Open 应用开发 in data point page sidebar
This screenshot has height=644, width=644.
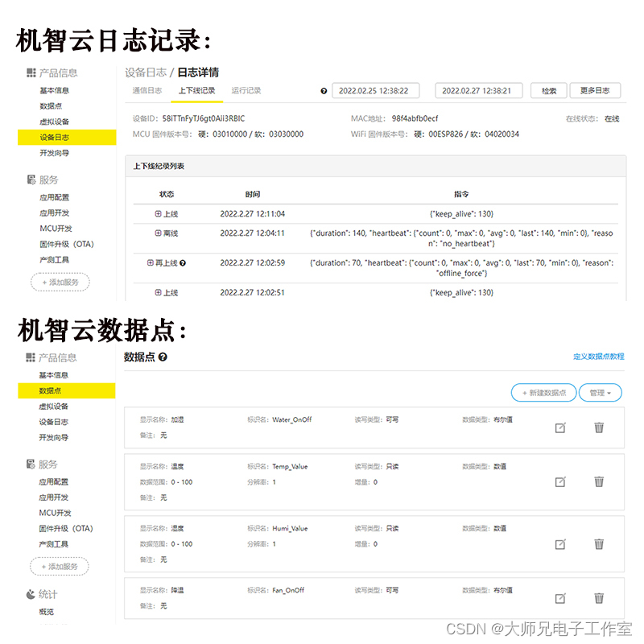tap(53, 497)
